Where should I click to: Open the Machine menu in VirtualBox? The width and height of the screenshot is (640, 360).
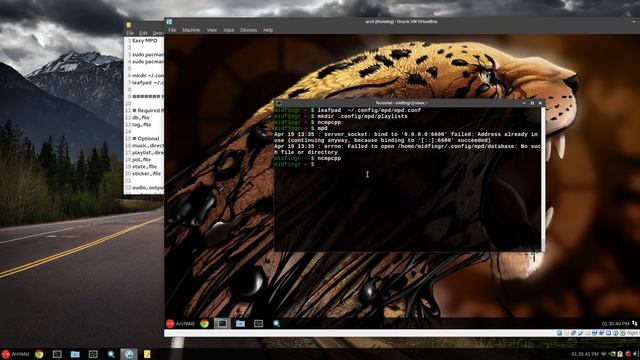pos(191,30)
